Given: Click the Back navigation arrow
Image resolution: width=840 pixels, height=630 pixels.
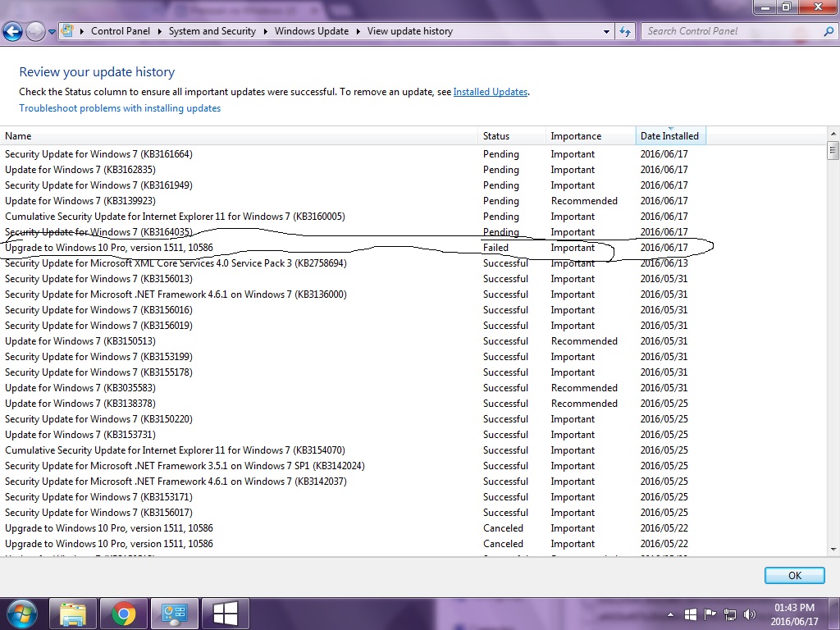Looking at the screenshot, I should (x=13, y=32).
